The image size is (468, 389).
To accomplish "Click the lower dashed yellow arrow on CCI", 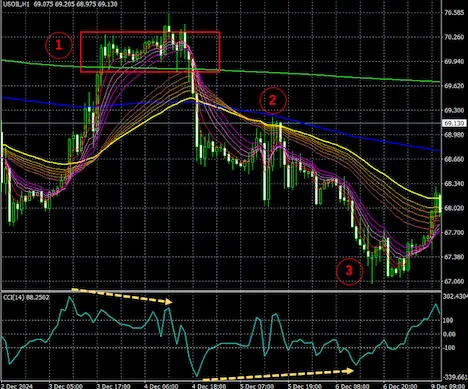I will tap(278, 375).
